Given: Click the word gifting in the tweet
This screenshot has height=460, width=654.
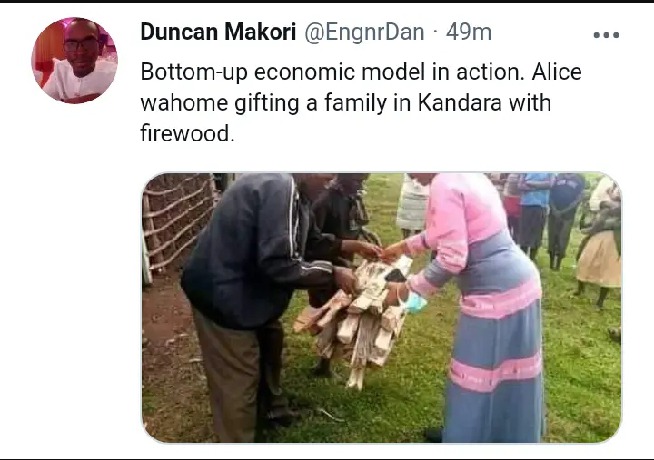Looking at the screenshot, I should coord(267,103).
